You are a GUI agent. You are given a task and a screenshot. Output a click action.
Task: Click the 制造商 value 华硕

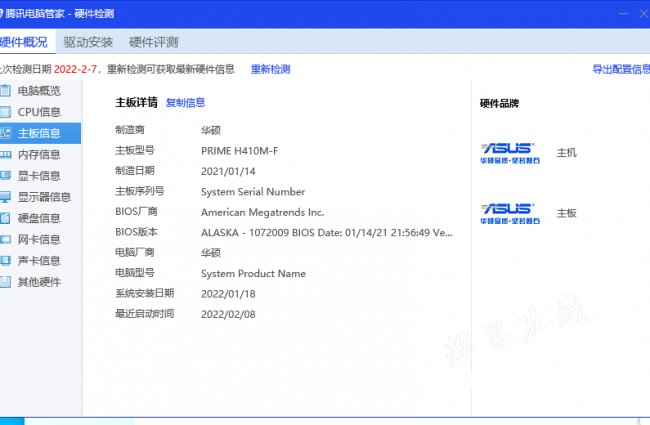tap(211, 131)
